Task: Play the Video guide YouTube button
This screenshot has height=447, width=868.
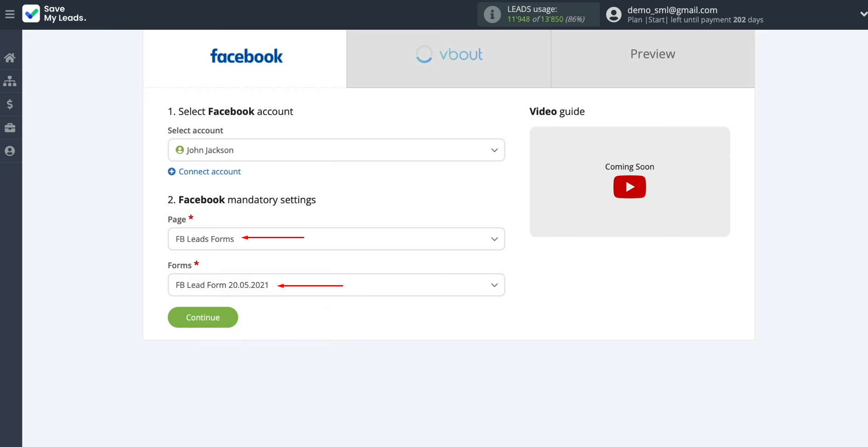Action: (x=630, y=187)
